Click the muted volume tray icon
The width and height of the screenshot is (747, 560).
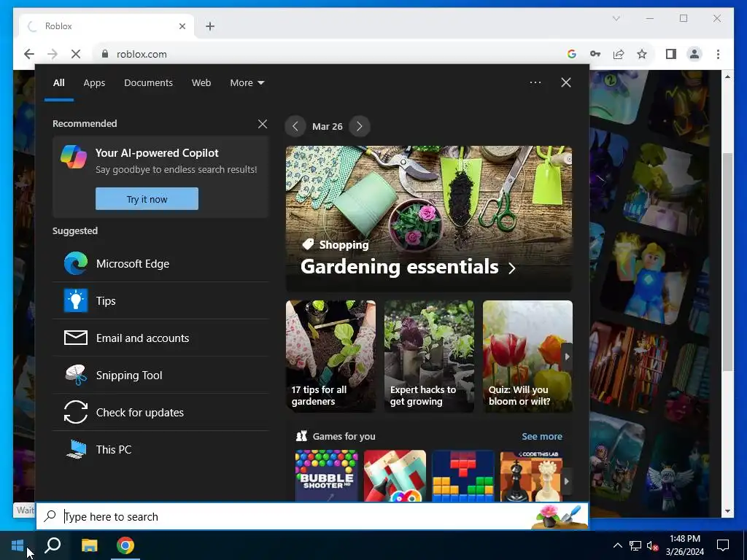652,545
